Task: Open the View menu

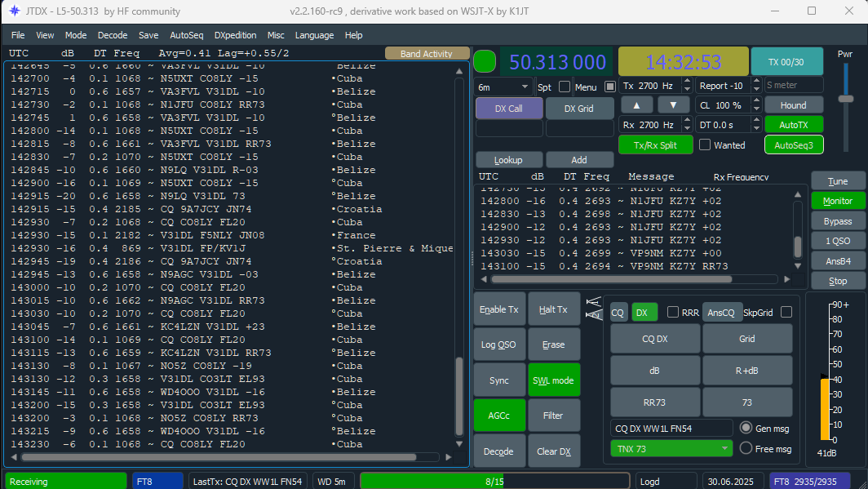Action: click(x=45, y=35)
